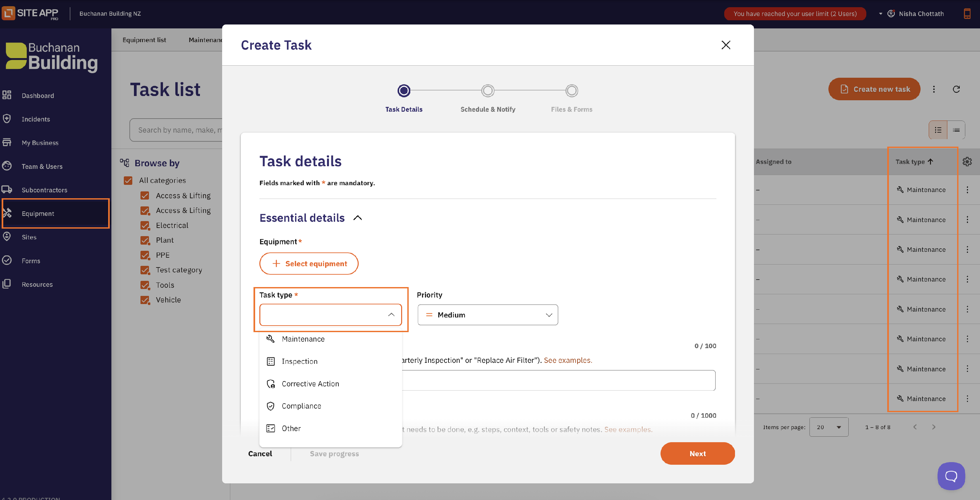Choose Maintenance from Task type list

click(x=331, y=339)
